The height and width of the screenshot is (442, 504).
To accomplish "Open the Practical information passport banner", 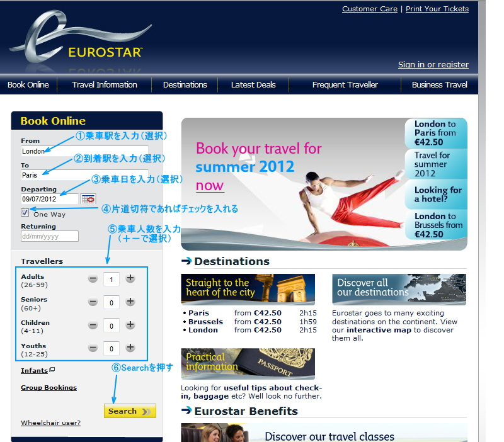I will click(x=248, y=364).
